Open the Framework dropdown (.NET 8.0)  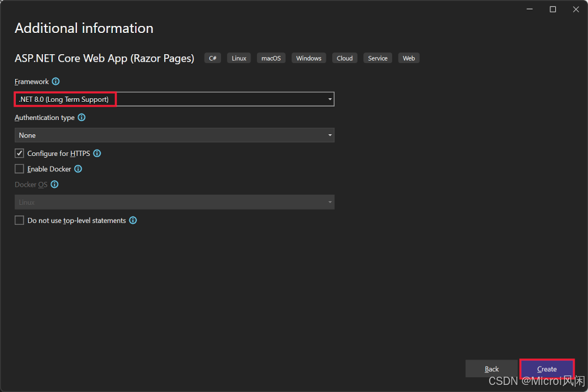[x=175, y=99]
